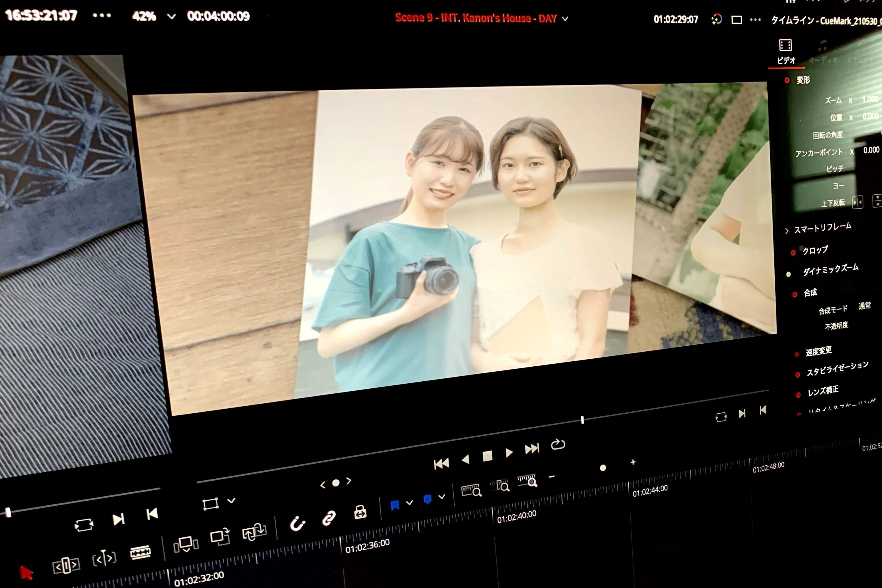Viewport: 882px width, 588px height.
Task: Open the blue flag color dropdown
Action: point(410,502)
